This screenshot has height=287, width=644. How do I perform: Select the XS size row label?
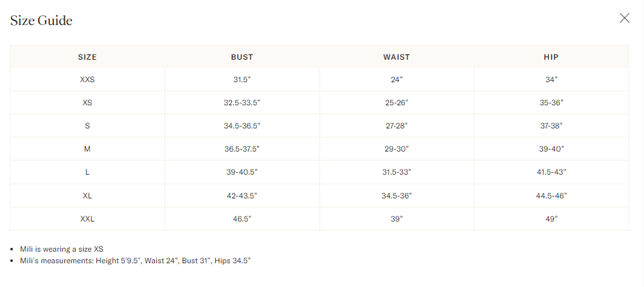tap(87, 103)
